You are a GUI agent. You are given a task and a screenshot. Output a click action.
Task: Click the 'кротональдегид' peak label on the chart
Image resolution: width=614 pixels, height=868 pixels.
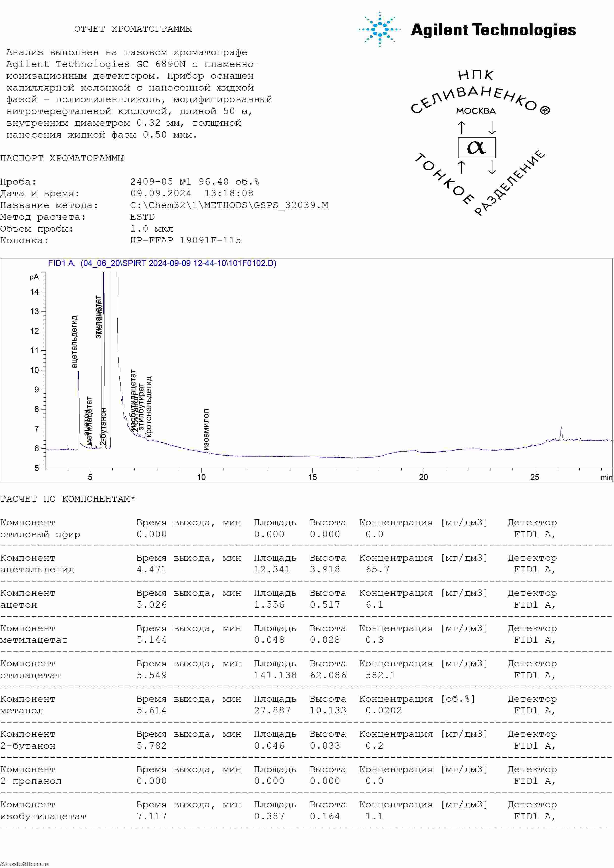point(149,406)
